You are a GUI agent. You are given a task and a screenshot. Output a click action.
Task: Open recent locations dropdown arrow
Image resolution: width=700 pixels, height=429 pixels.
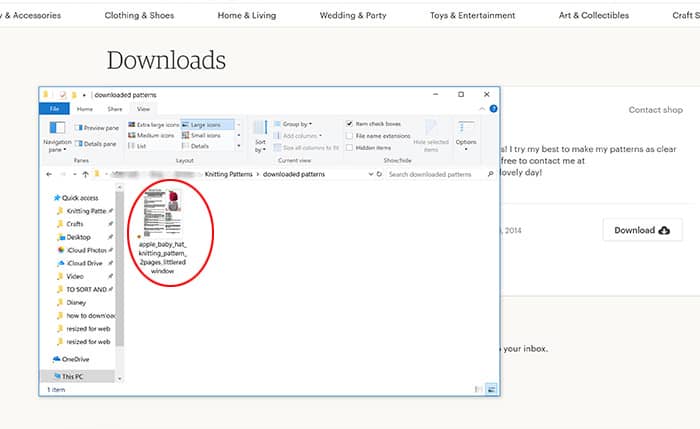[x=75, y=174]
